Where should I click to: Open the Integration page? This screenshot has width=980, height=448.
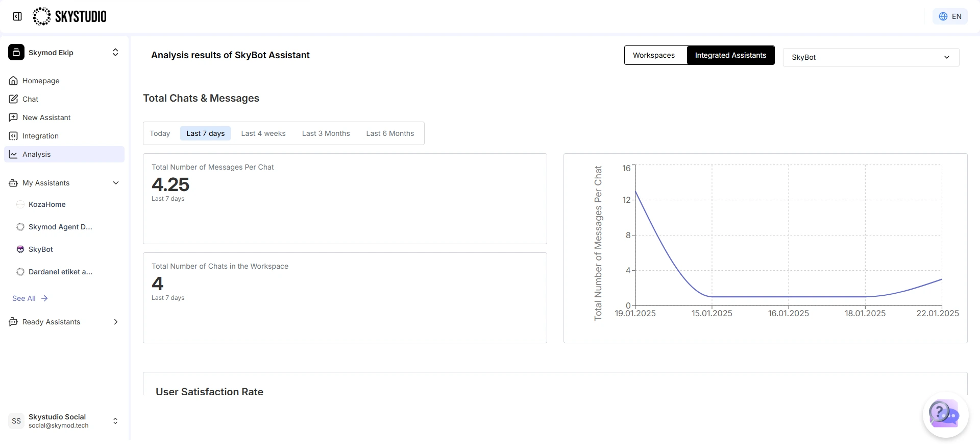pos(64,136)
